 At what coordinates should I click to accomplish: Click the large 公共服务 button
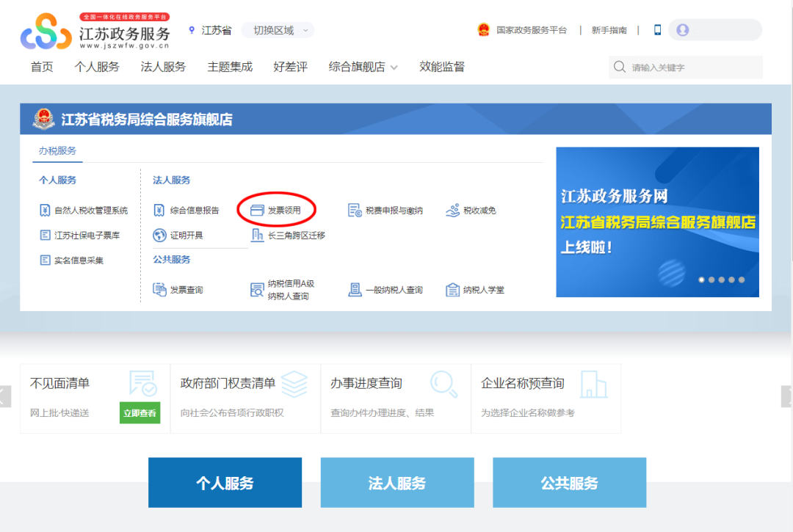pyautogui.click(x=570, y=483)
